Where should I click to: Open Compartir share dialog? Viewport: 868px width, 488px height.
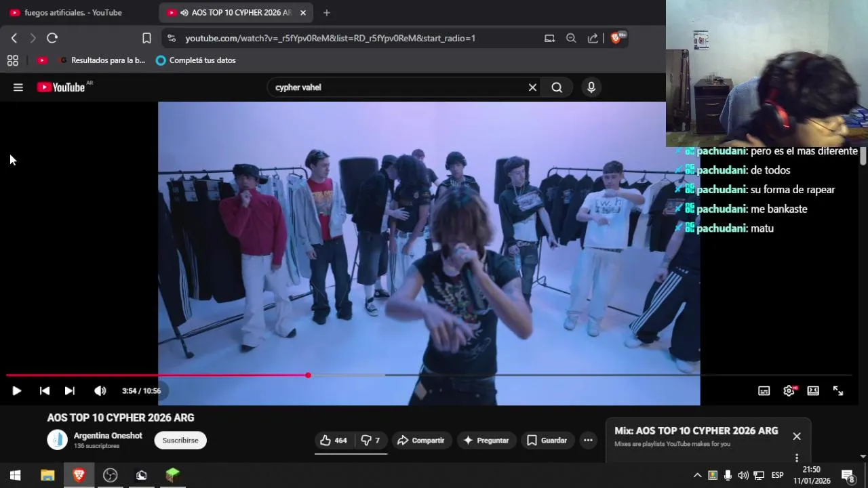421,441
